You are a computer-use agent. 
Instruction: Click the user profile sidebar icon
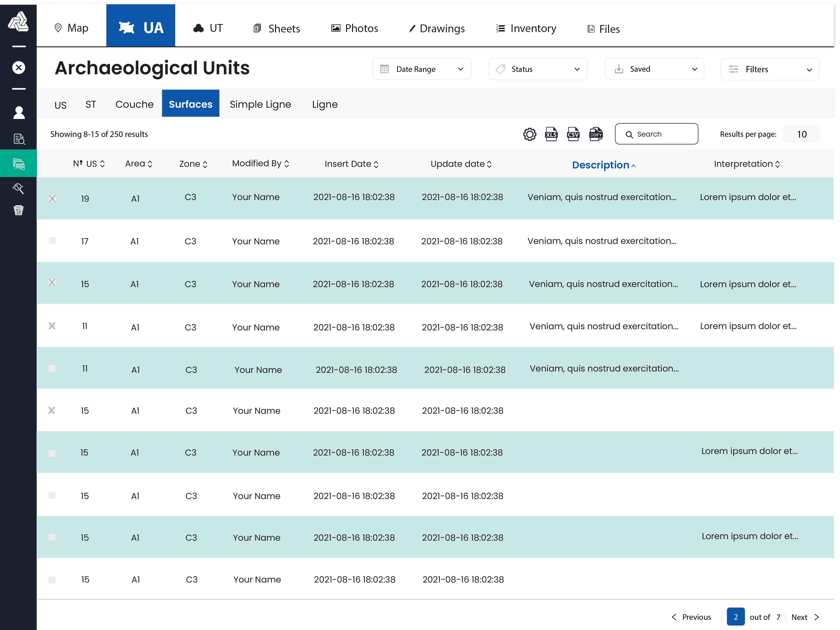coord(19,113)
